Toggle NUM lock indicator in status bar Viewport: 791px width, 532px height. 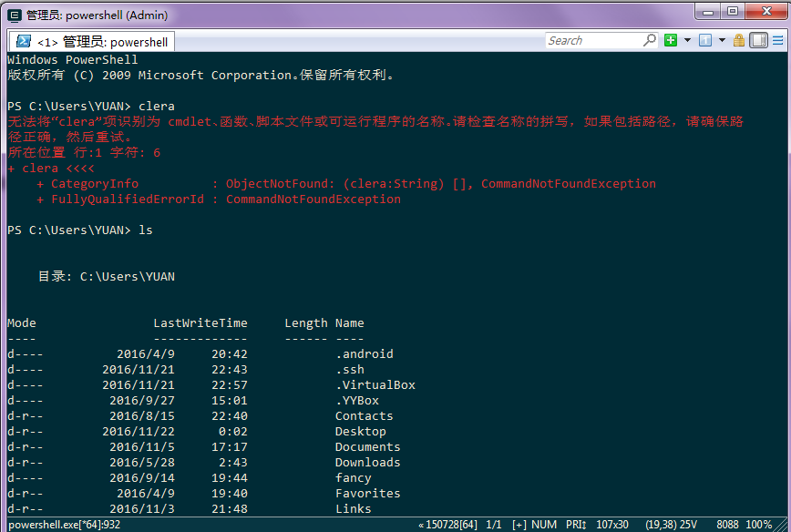pyautogui.click(x=544, y=525)
